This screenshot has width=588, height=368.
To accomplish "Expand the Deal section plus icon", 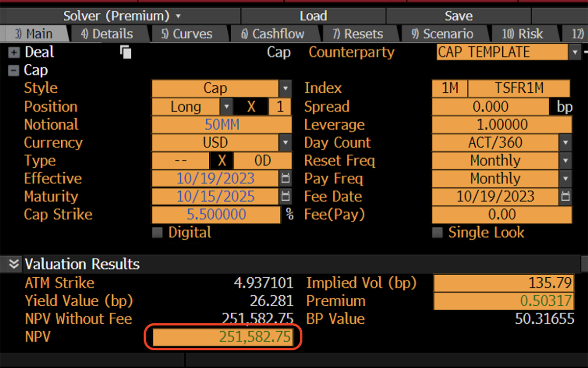I will pyautogui.click(x=14, y=53).
